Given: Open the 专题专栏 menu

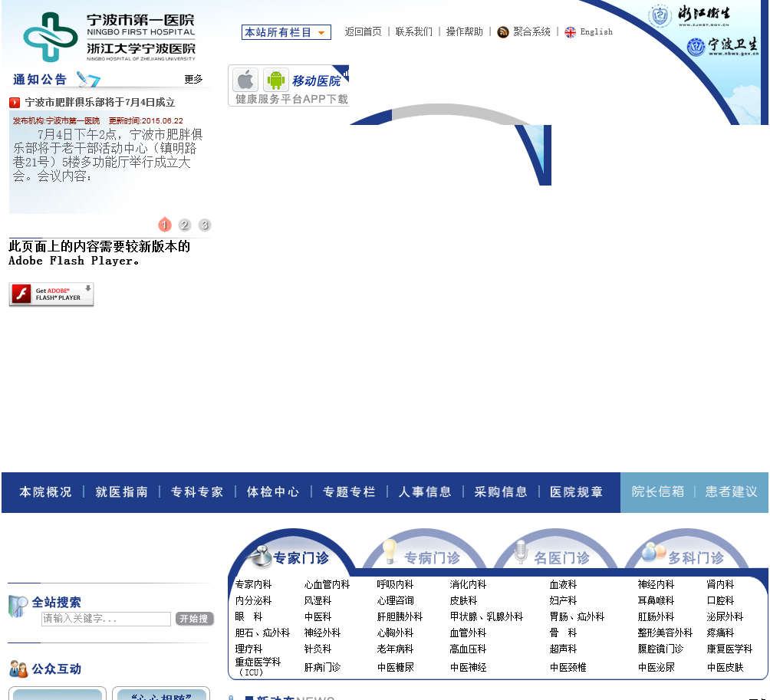Looking at the screenshot, I should tap(349, 492).
